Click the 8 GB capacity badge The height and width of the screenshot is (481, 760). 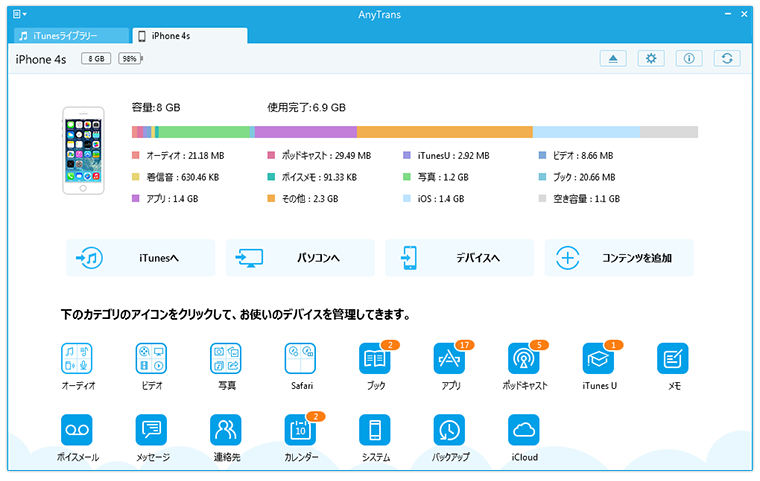[x=96, y=59]
